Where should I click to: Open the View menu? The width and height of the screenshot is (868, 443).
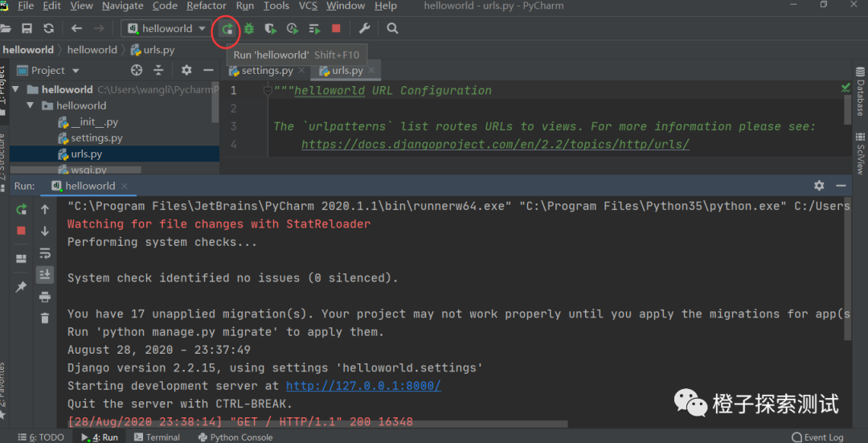click(x=82, y=6)
